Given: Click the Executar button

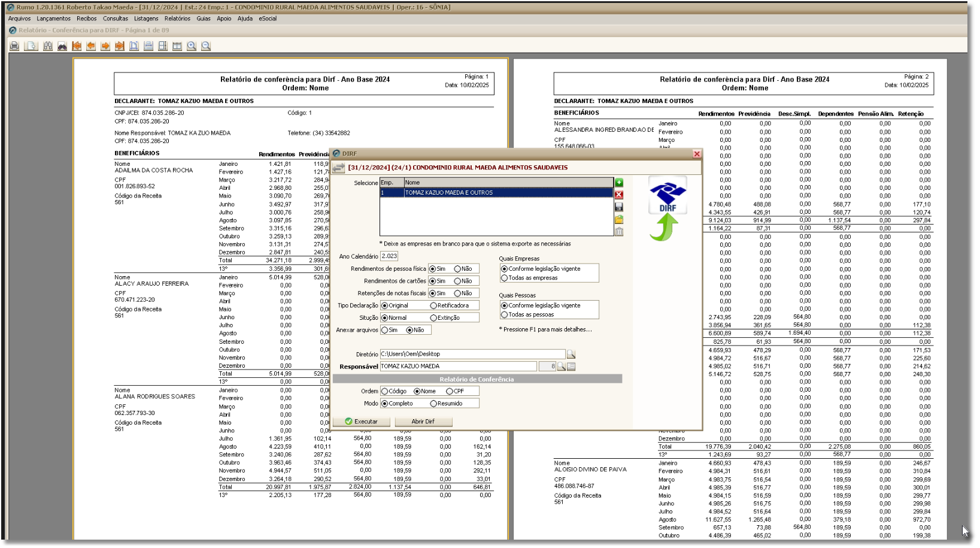Looking at the screenshot, I should pyautogui.click(x=362, y=422).
